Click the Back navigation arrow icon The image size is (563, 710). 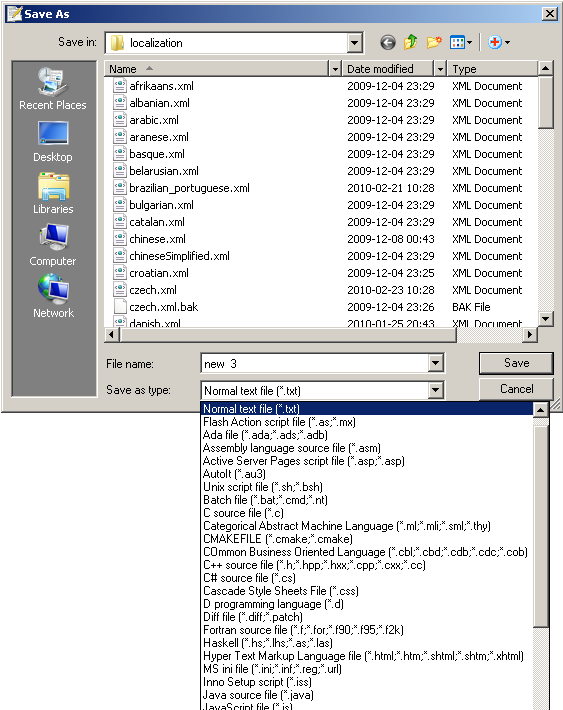387,43
